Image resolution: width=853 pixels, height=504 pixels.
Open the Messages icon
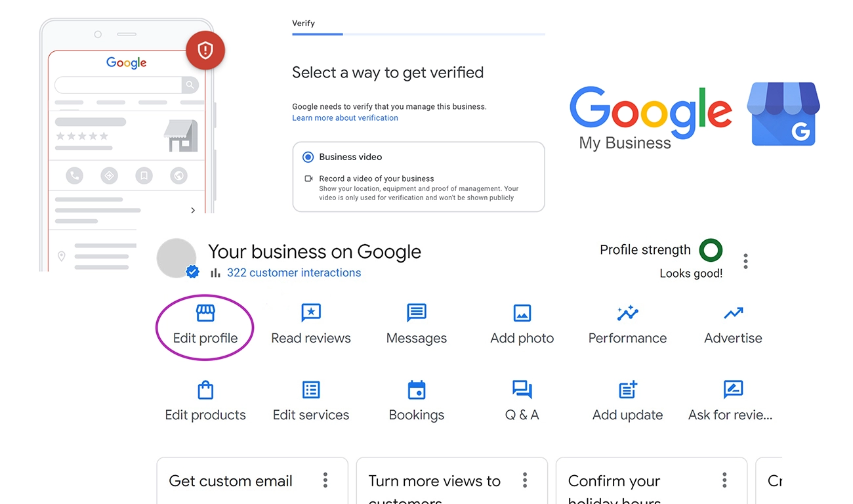417,313
